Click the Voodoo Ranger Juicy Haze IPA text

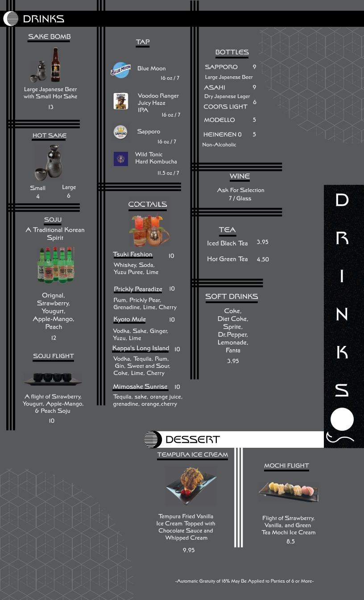[158, 103]
